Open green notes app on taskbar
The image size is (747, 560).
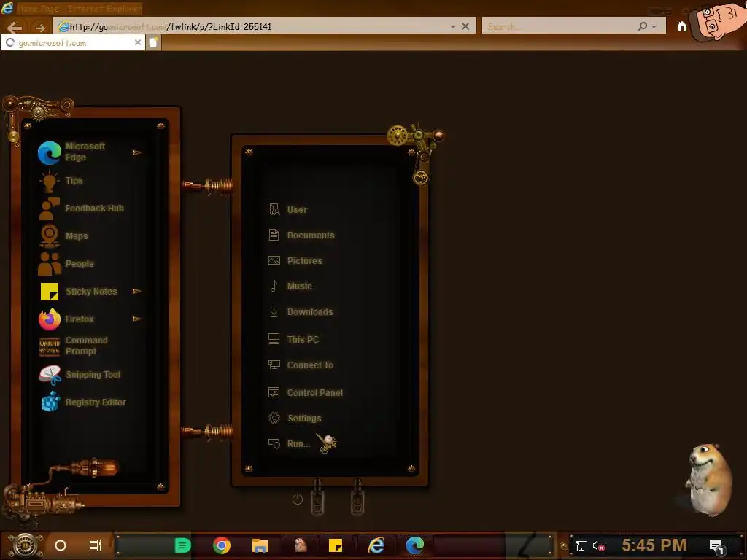(x=182, y=545)
